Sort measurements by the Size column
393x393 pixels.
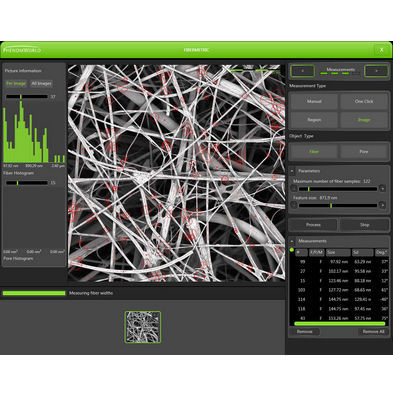point(338,253)
